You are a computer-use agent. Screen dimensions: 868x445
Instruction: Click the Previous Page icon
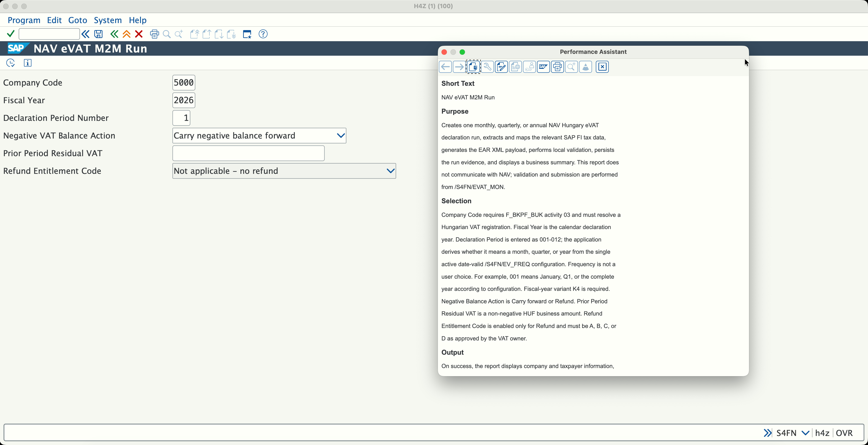tap(207, 34)
